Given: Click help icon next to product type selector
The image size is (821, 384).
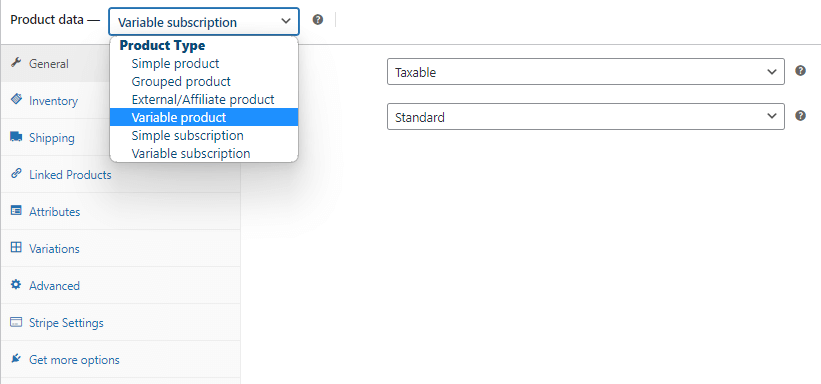Looking at the screenshot, I should [x=317, y=20].
